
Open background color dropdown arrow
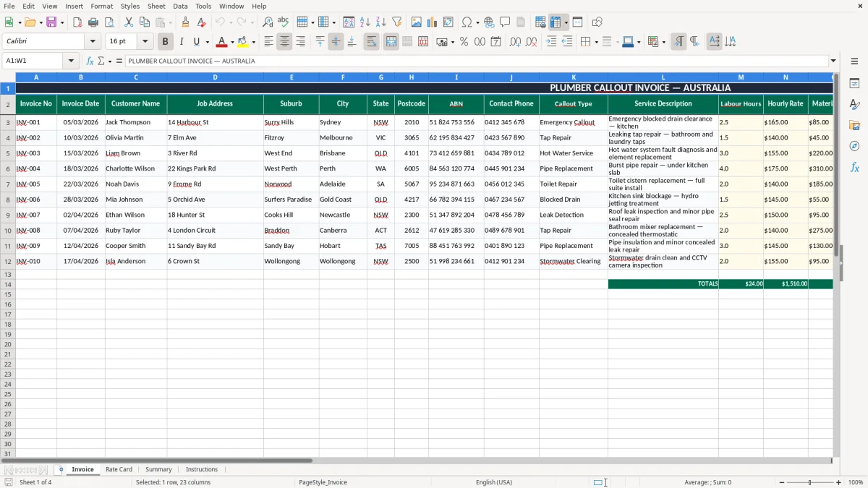tap(253, 42)
